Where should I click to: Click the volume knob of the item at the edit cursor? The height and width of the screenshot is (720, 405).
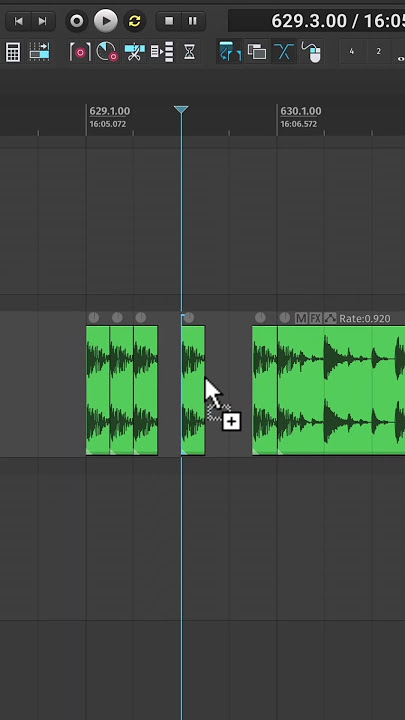(189, 318)
